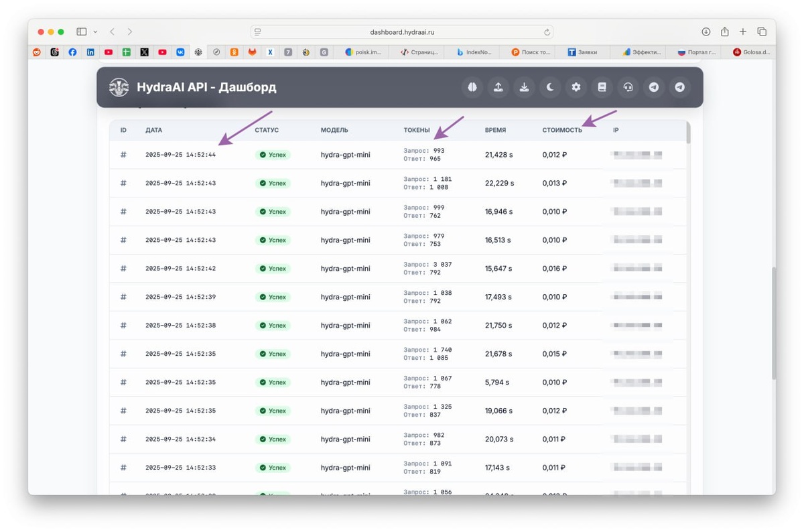Switch to the Поиск то... tab
Screen dimensions: 804x532
tap(531, 52)
